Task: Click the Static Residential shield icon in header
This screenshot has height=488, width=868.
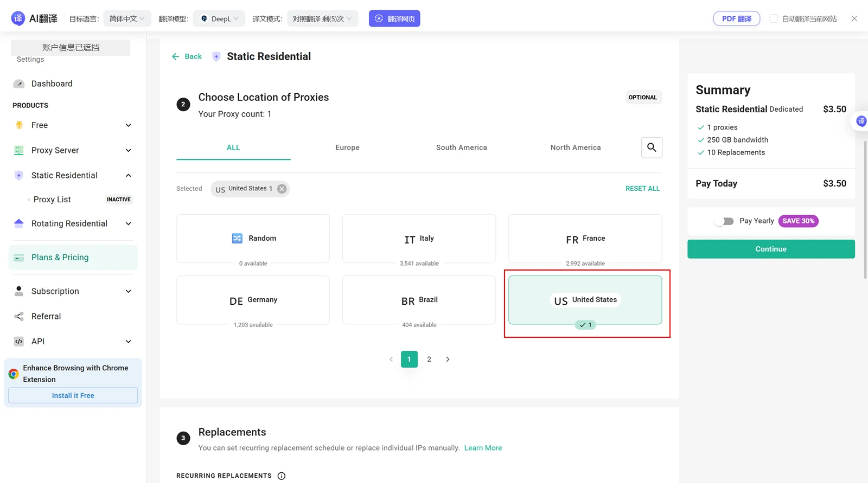Action: [x=216, y=56]
